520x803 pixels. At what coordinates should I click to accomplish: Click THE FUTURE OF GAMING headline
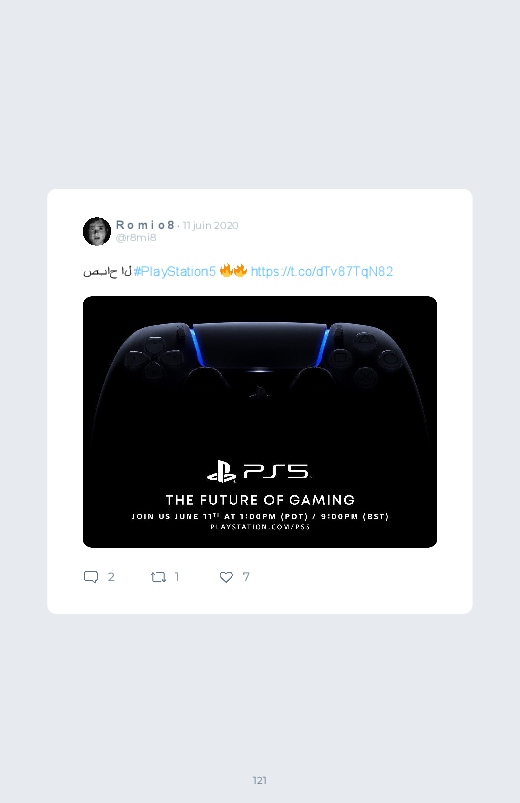pos(260,500)
